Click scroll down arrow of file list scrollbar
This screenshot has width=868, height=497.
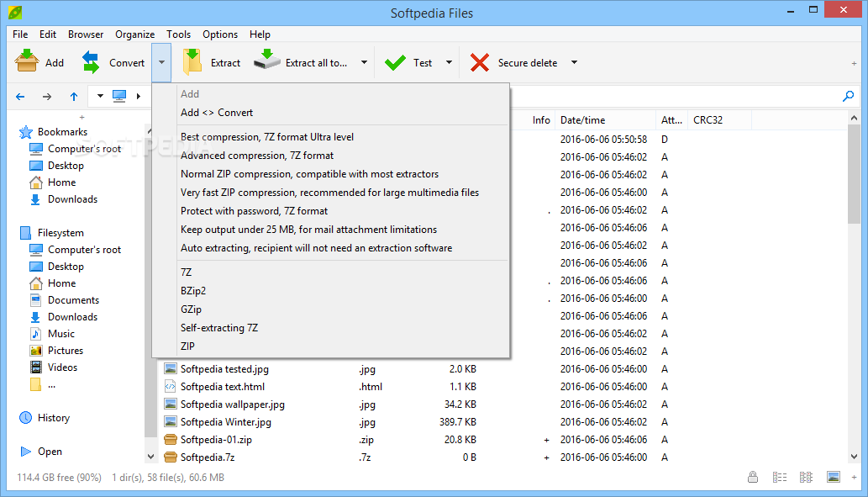pyautogui.click(x=854, y=457)
